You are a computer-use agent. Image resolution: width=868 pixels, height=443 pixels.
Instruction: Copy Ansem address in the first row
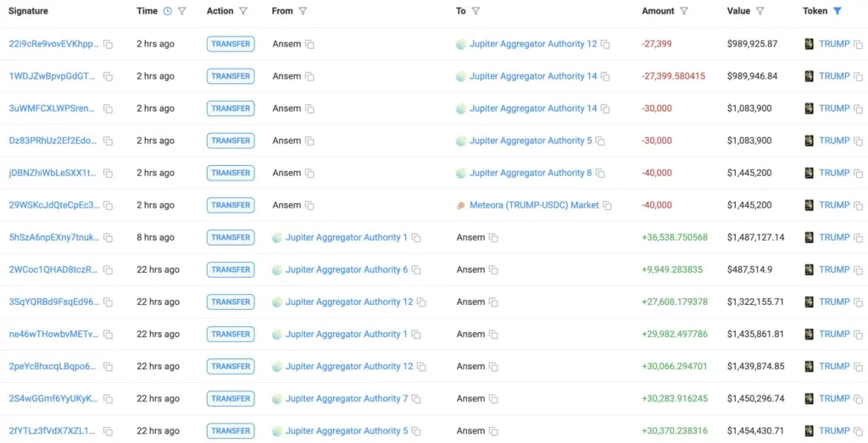(x=309, y=44)
